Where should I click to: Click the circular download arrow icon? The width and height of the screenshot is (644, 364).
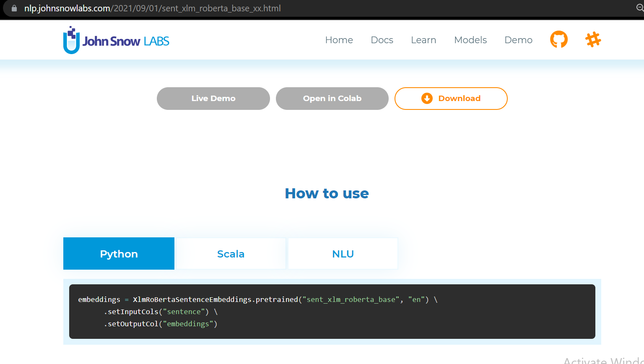[x=426, y=98]
